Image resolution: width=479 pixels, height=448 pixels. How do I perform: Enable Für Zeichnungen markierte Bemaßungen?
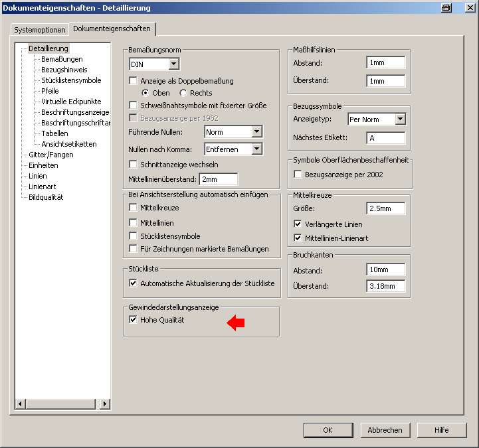(133, 249)
